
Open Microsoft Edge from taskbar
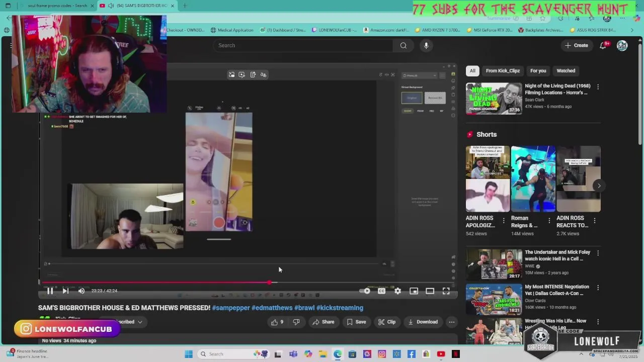point(337,354)
